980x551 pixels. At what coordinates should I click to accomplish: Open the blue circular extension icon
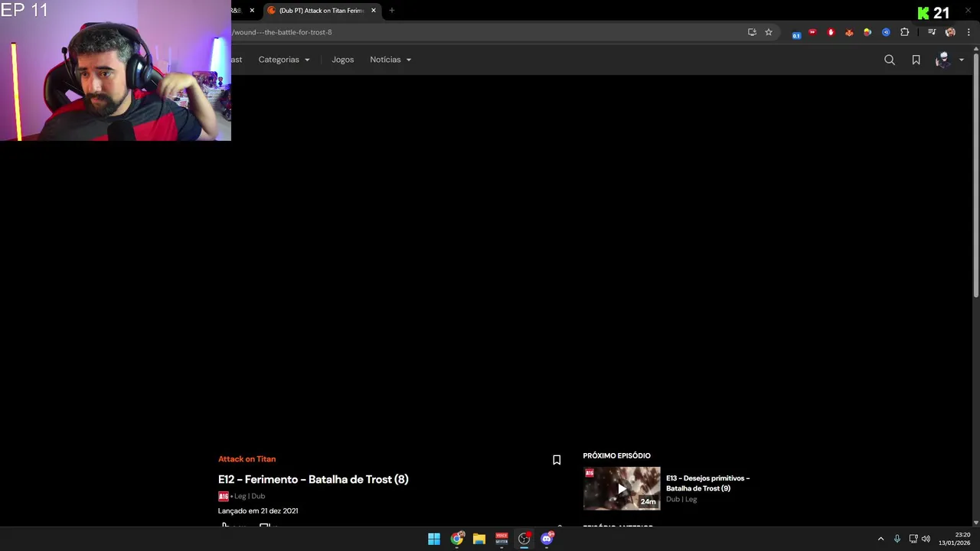[x=886, y=32]
